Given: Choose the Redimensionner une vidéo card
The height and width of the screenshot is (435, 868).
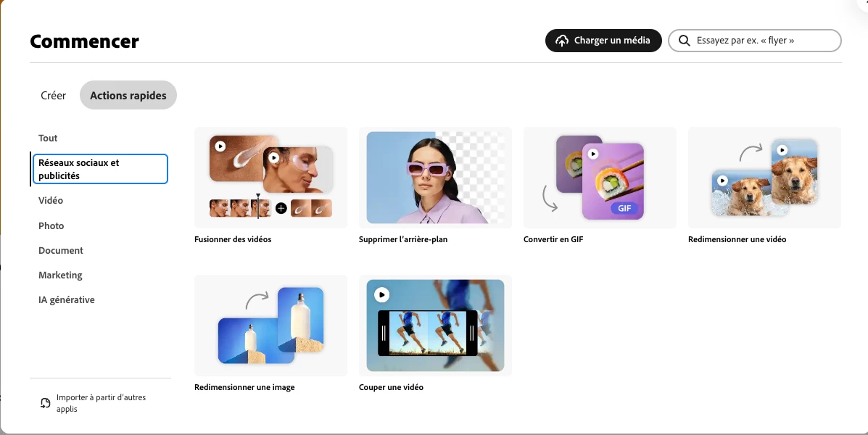Looking at the screenshot, I should 764,178.
